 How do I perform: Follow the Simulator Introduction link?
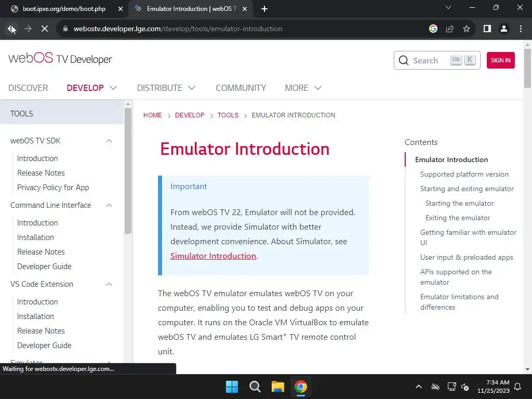click(x=213, y=256)
